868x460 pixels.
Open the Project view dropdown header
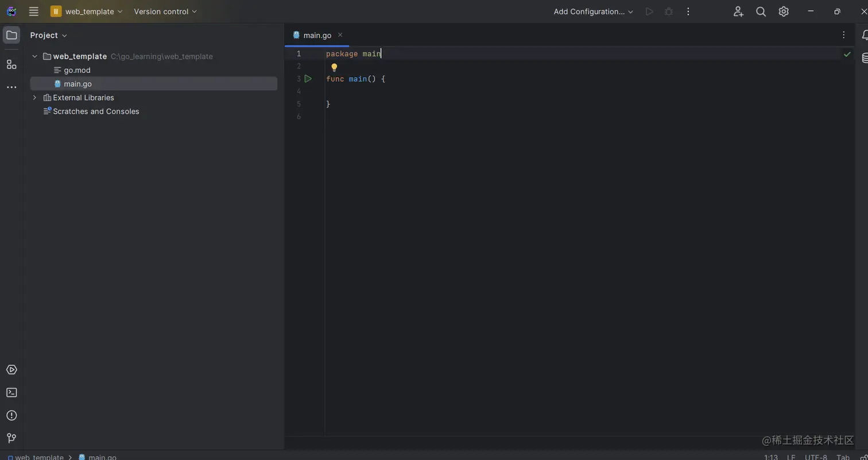pos(49,35)
